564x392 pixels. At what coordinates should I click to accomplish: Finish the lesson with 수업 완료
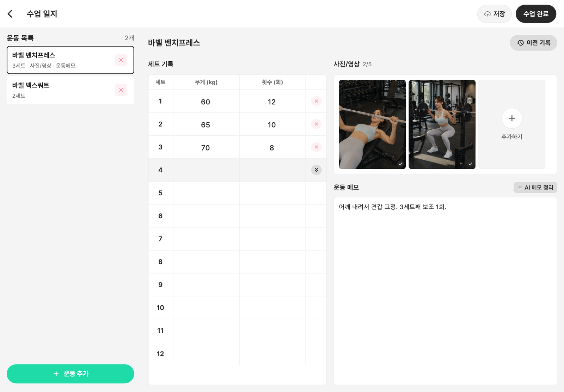536,14
